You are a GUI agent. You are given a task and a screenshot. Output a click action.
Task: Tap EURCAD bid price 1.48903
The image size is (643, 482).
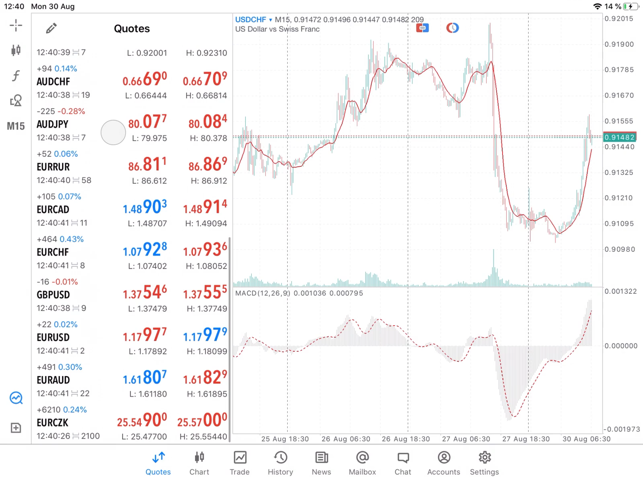[145, 207]
